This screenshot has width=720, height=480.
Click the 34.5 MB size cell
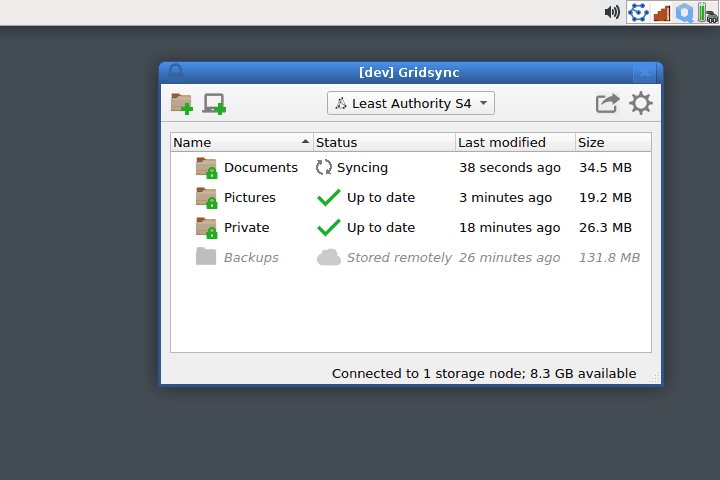coord(605,168)
